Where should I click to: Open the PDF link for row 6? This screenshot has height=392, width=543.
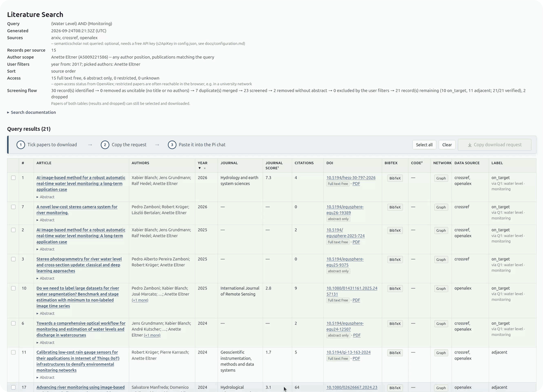pos(357,335)
